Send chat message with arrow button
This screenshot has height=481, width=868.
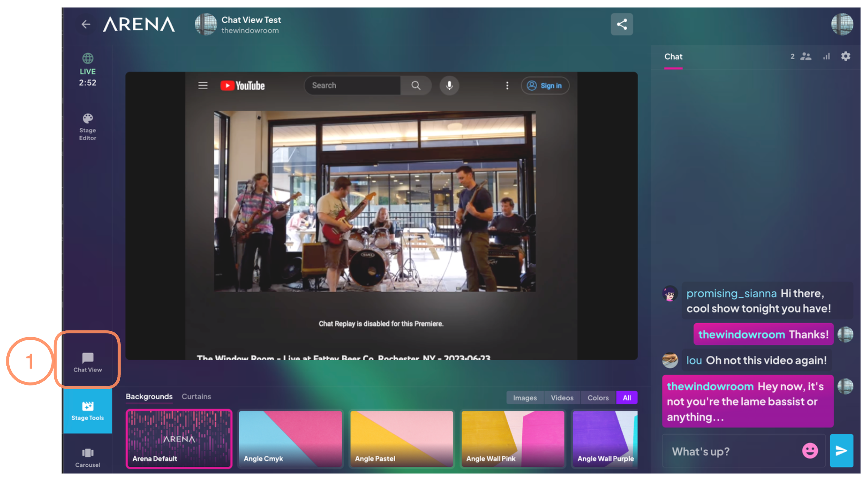click(841, 451)
